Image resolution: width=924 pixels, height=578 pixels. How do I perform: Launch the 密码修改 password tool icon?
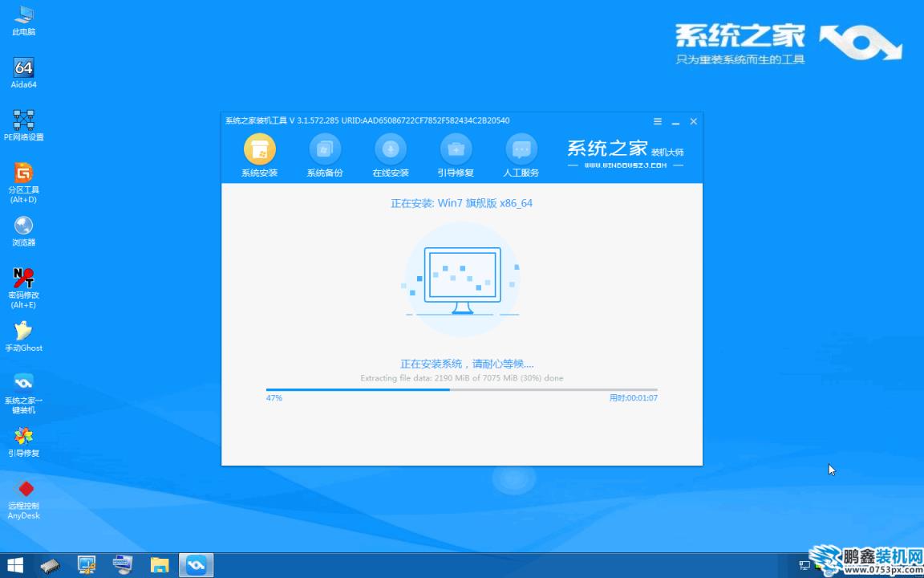(x=23, y=288)
